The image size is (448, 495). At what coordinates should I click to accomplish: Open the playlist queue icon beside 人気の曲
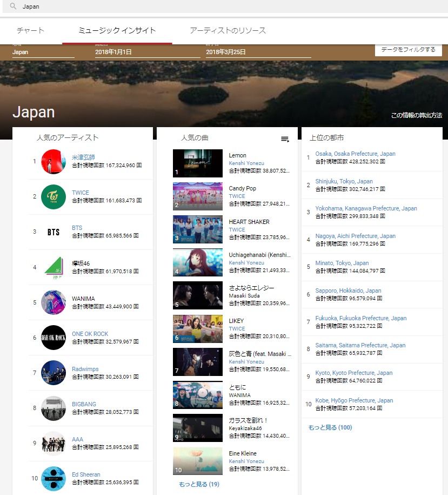[x=285, y=139]
